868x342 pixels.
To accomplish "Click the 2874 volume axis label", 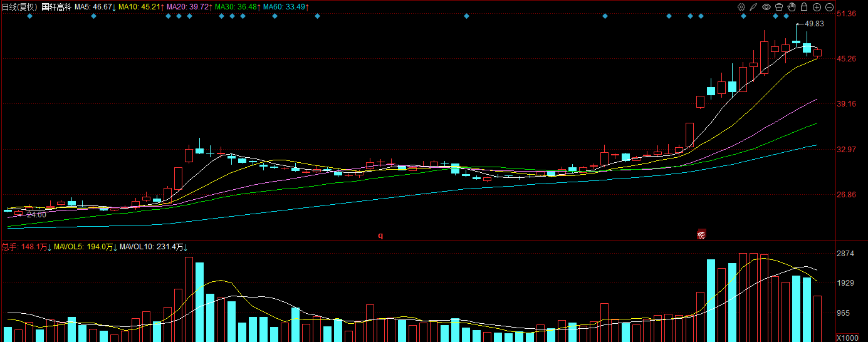I will [x=845, y=254].
